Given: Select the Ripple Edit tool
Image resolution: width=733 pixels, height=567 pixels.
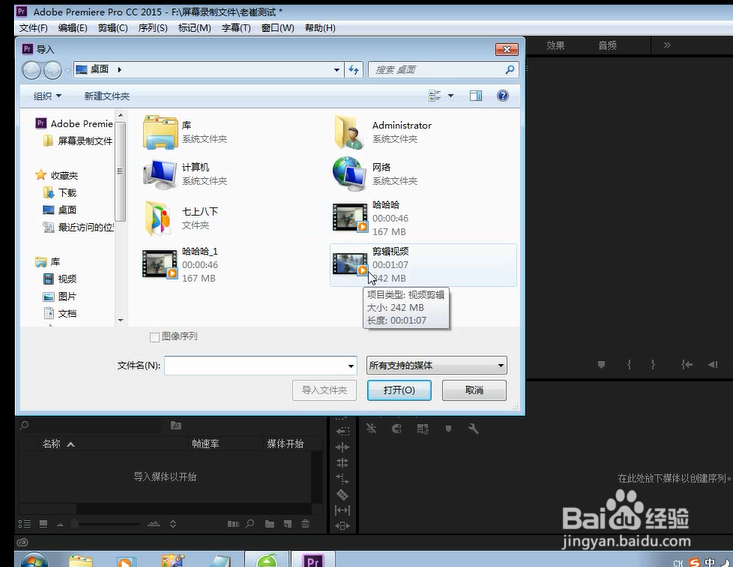Looking at the screenshot, I should click(342, 447).
